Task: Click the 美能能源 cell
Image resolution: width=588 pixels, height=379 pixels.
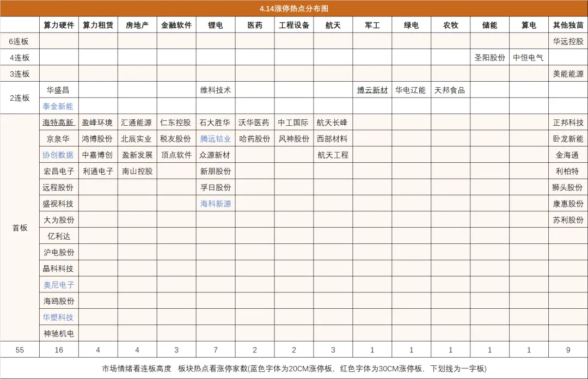Action: click(x=568, y=74)
